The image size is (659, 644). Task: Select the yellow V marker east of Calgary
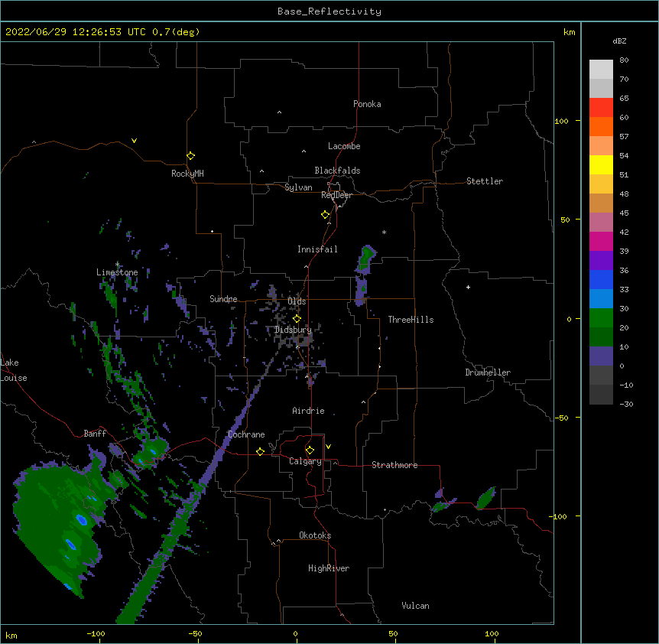328,447
